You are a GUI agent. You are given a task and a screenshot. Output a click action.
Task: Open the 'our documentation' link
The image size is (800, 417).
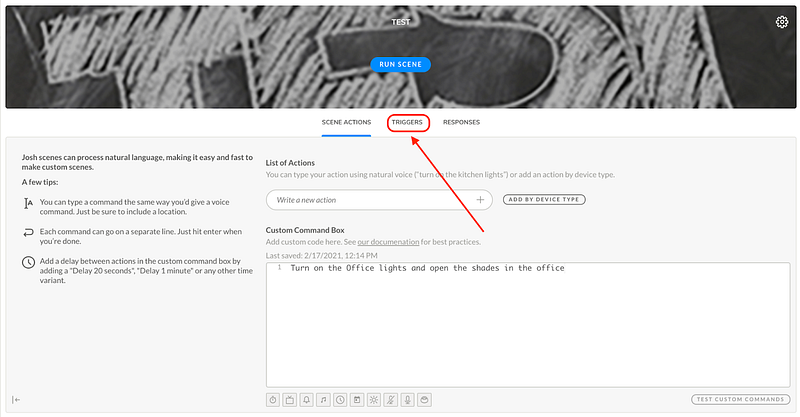(388, 242)
